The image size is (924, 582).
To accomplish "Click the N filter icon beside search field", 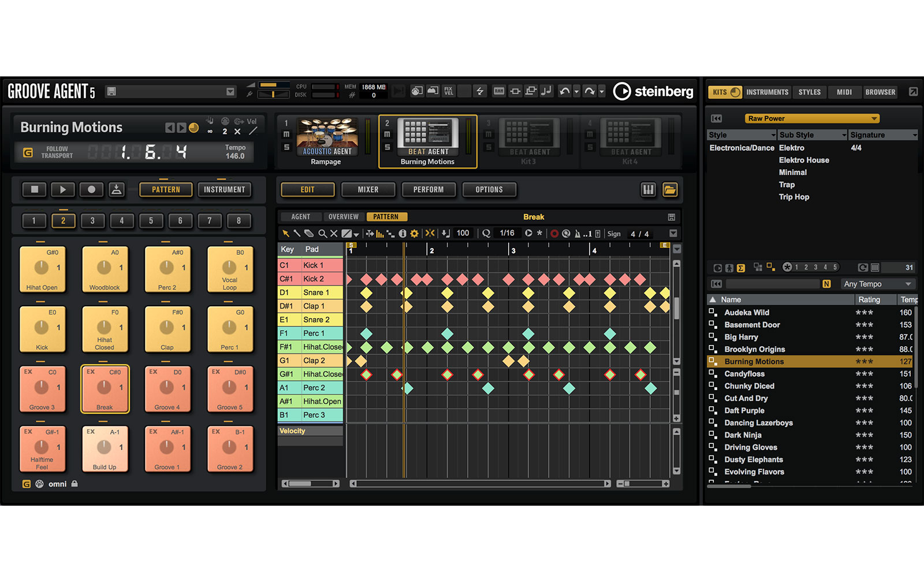I will coord(826,284).
